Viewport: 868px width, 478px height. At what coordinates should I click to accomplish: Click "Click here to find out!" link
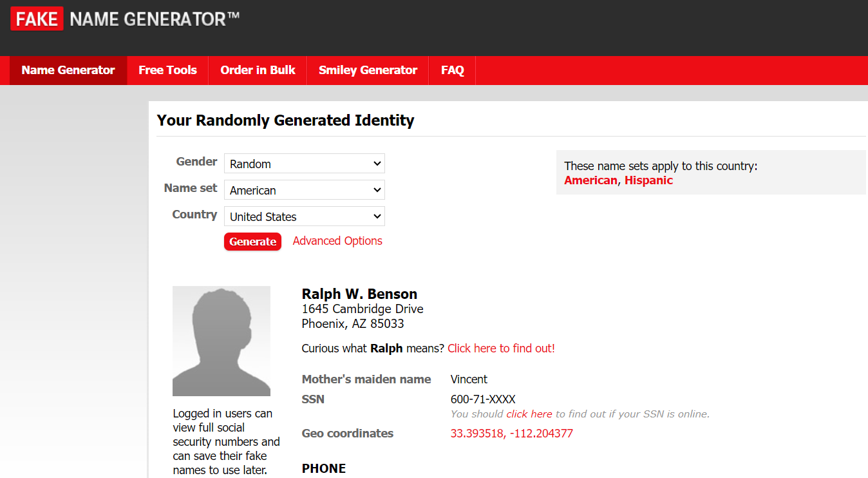click(x=501, y=349)
